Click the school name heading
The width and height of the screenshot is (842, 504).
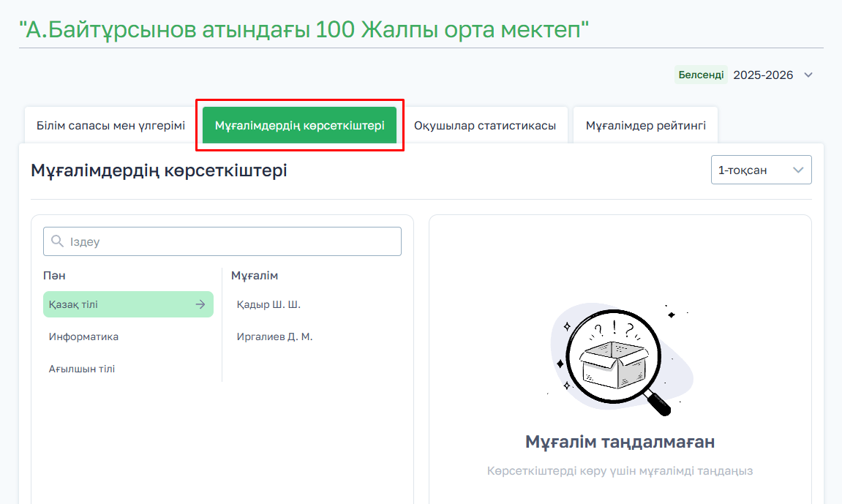[x=304, y=30]
